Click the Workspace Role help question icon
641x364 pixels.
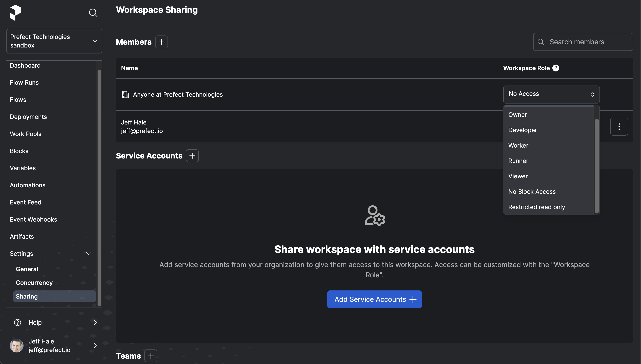click(556, 68)
